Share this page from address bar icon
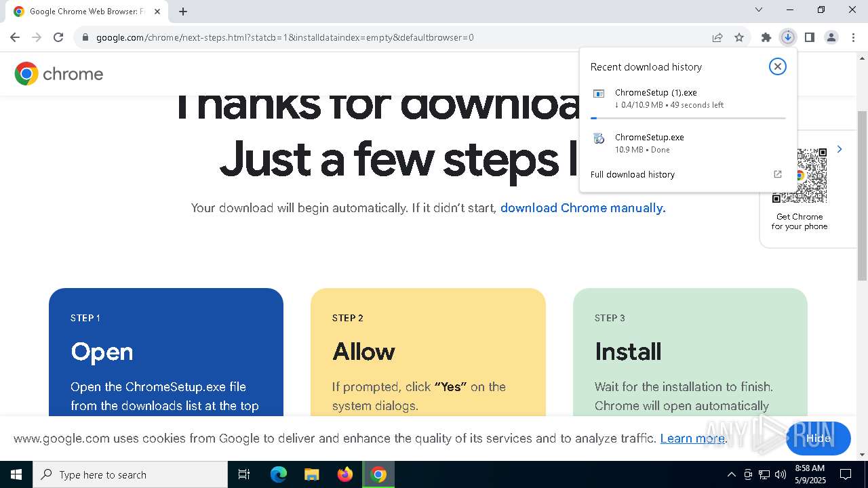 coord(717,37)
